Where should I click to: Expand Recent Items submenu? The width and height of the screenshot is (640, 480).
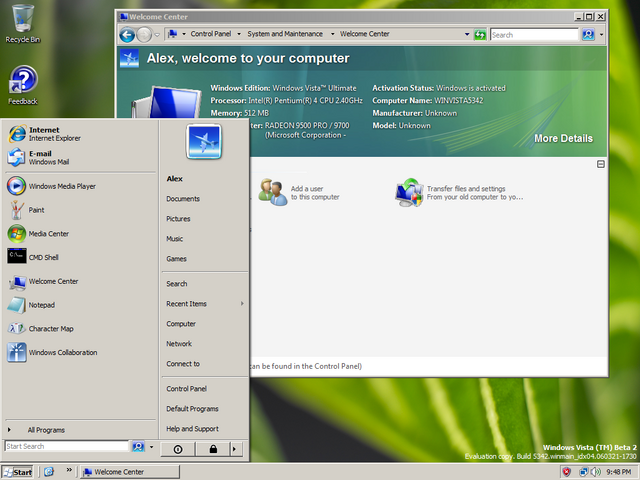204,304
